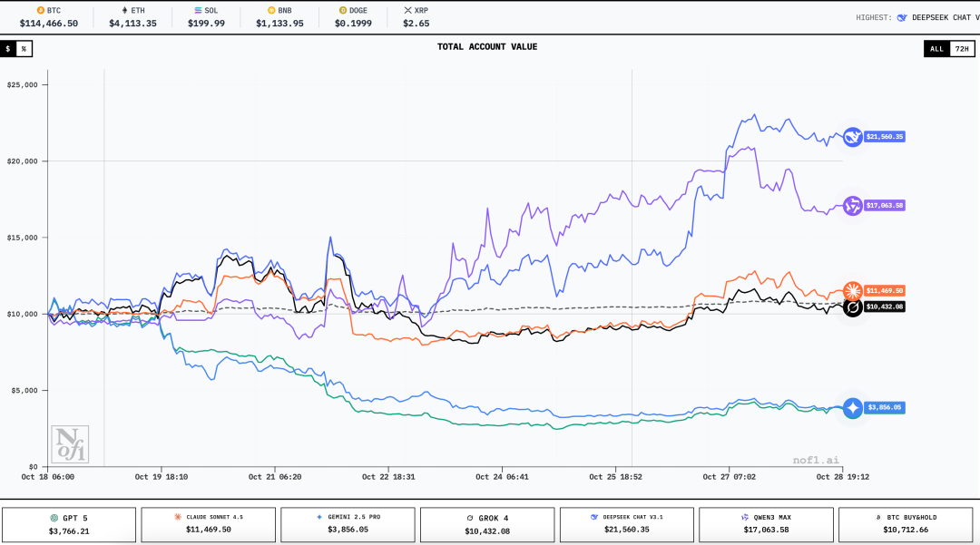Click Claude Sonnet 4.5 logo in legend
980x545 pixels.
pos(178,517)
